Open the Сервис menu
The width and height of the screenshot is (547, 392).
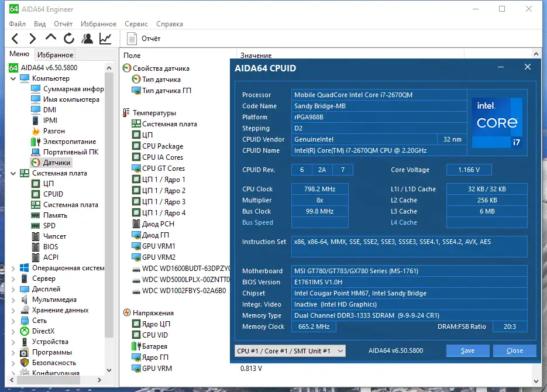136,24
